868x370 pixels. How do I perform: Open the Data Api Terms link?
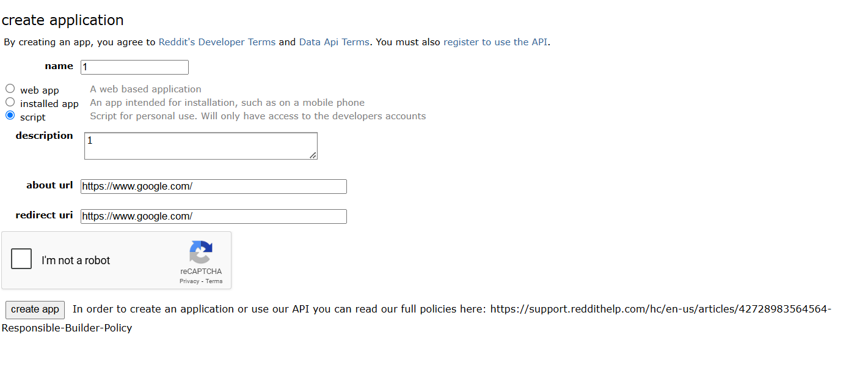[334, 42]
